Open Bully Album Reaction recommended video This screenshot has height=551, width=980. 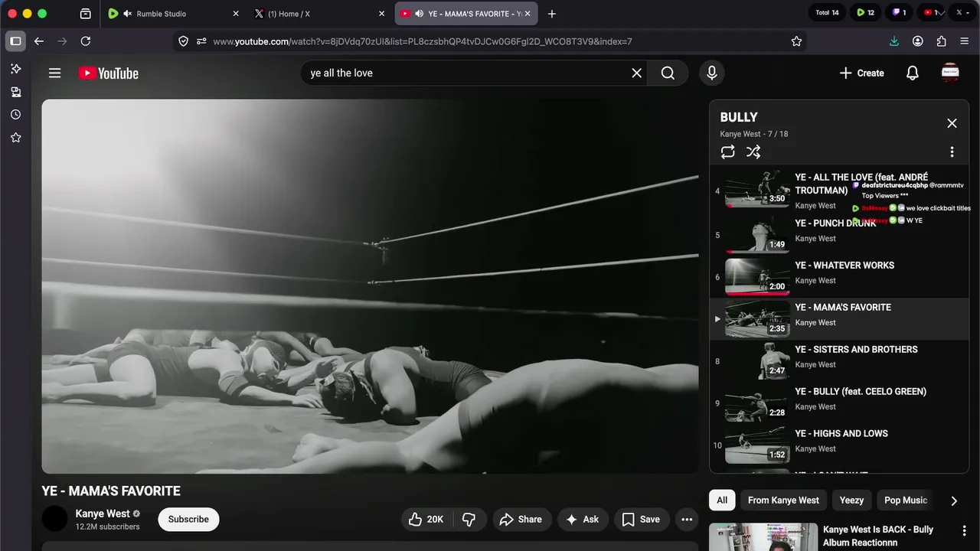point(878,536)
